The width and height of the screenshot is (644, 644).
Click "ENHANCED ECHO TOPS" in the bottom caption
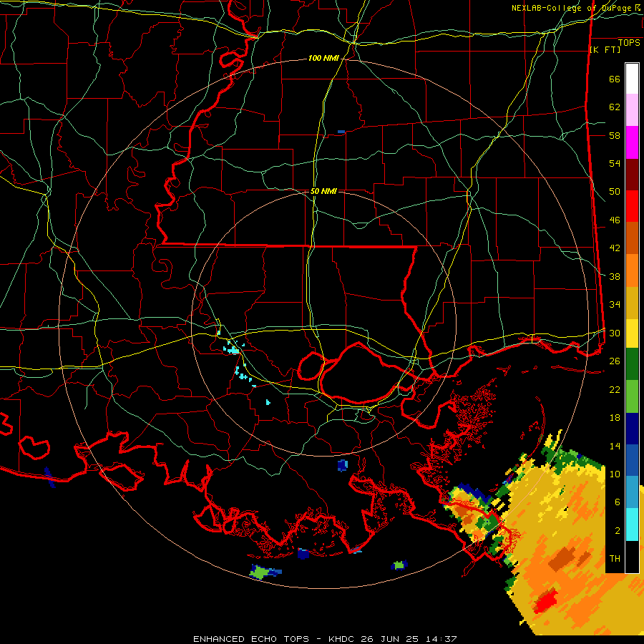tap(251, 639)
